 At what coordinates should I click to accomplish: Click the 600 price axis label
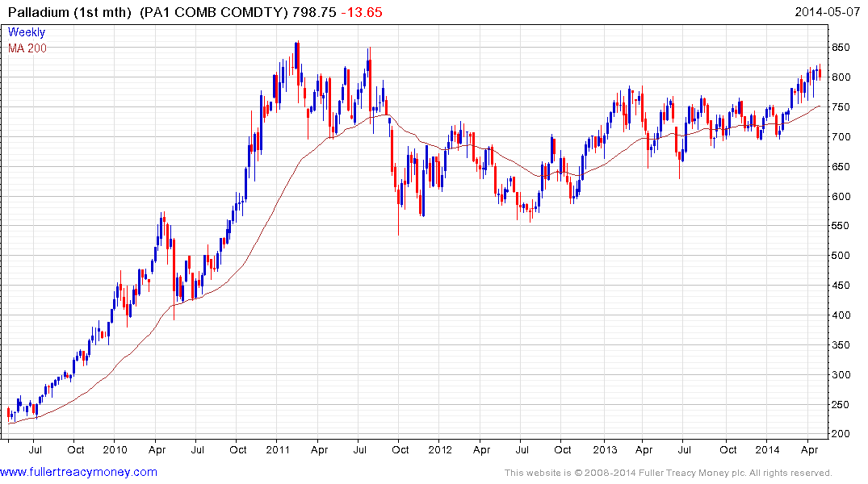pos(841,196)
